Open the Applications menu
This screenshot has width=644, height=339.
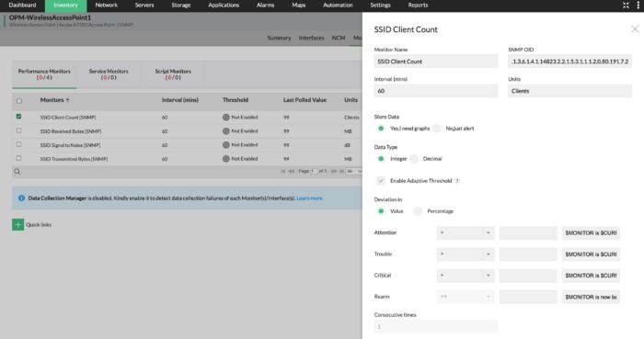point(224,6)
